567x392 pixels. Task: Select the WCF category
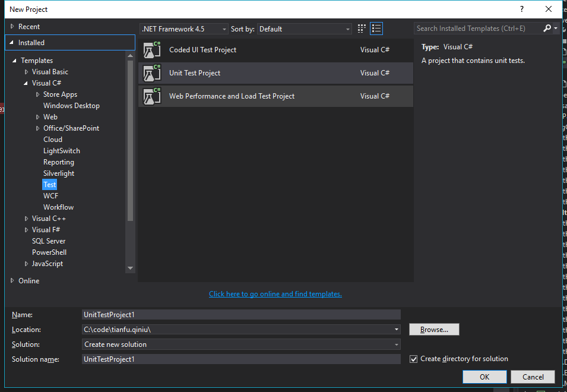coord(50,196)
